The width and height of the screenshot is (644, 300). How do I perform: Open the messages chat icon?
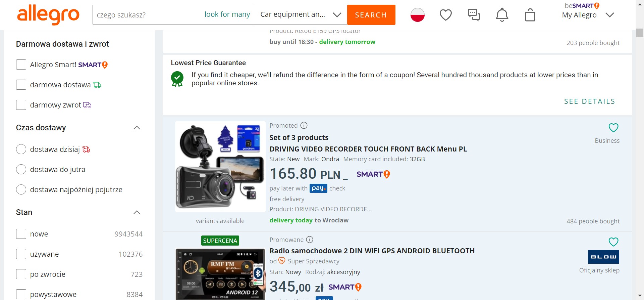[x=474, y=15]
